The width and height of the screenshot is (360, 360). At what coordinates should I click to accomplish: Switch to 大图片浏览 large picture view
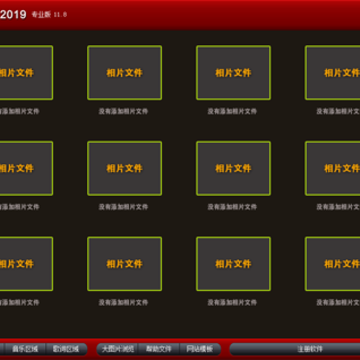[117, 349]
